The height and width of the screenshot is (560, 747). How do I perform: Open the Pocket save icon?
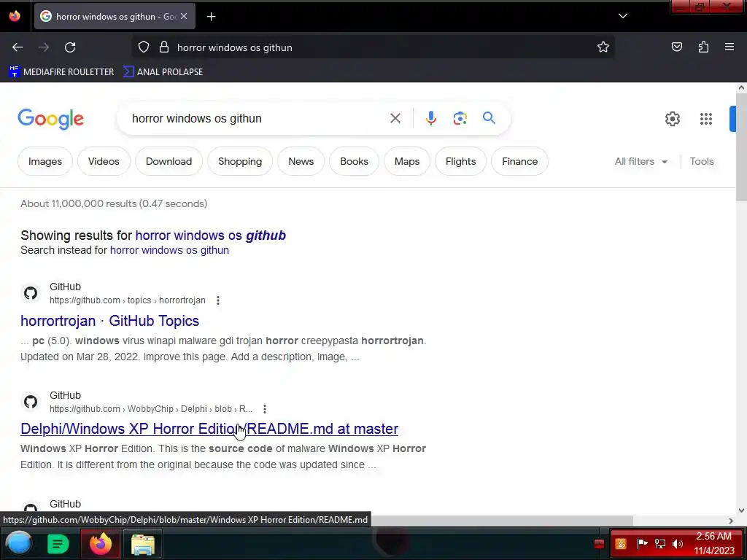tap(676, 47)
